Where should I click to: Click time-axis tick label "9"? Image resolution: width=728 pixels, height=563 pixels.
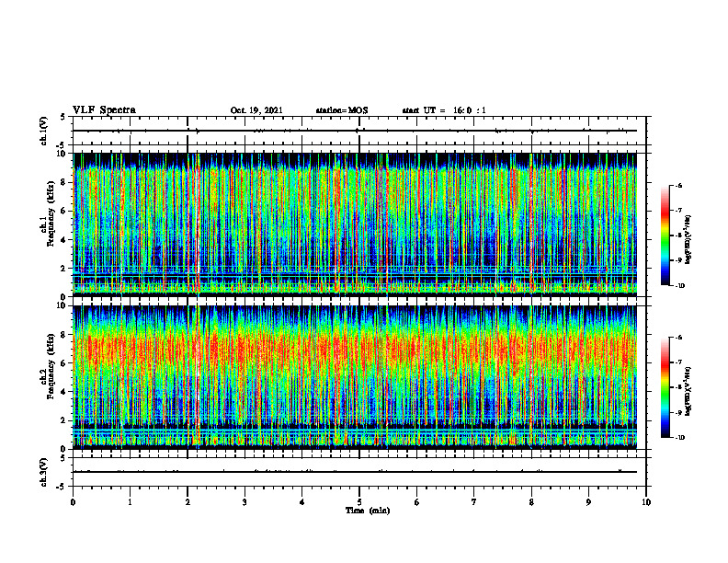[588, 502]
